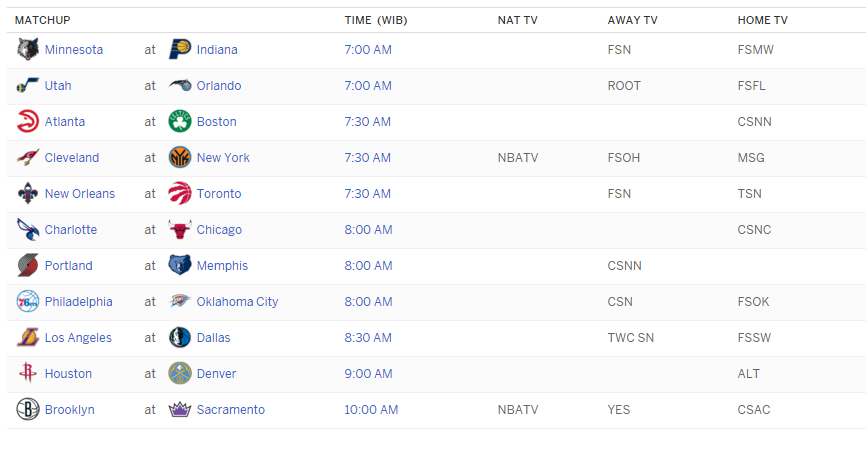The image size is (866, 451).
Task: Click the New York Knicks logo
Action: [x=180, y=158]
